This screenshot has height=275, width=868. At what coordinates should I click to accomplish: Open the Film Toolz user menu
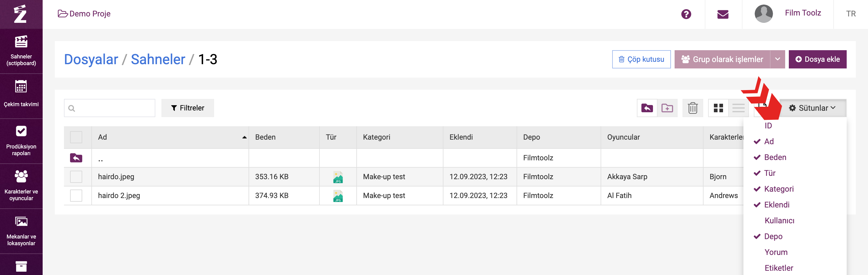(803, 13)
